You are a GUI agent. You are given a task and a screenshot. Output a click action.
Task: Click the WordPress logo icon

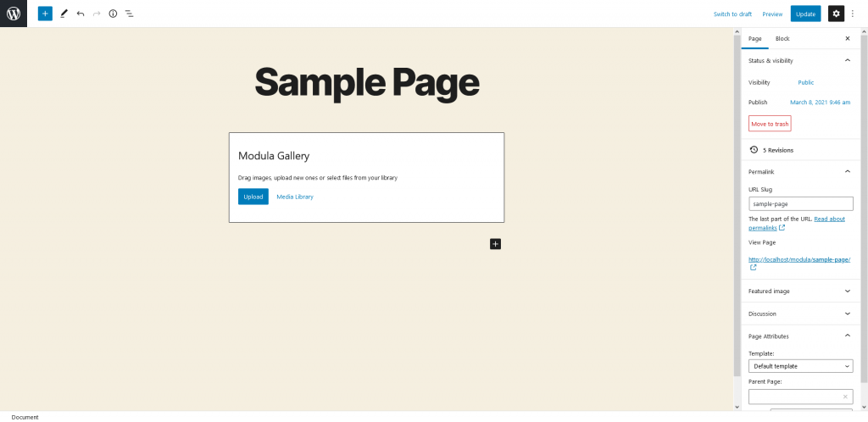14,14
